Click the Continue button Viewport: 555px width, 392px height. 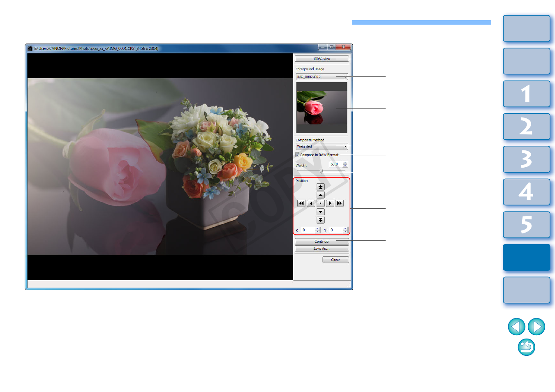click(321, 242)
